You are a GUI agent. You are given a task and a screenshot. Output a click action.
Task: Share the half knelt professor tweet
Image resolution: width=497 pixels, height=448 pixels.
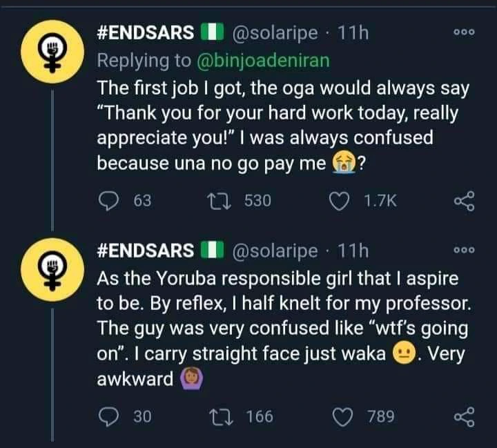(x=461, y=416)
